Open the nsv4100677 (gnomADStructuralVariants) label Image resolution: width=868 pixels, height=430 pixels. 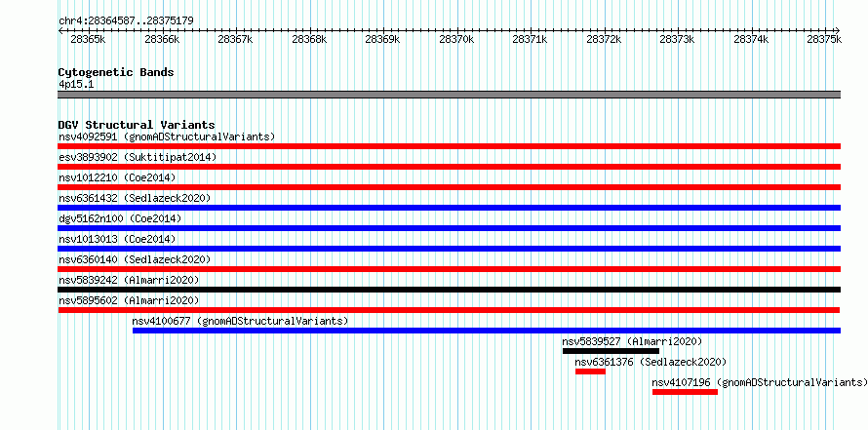tap(240, 321)
